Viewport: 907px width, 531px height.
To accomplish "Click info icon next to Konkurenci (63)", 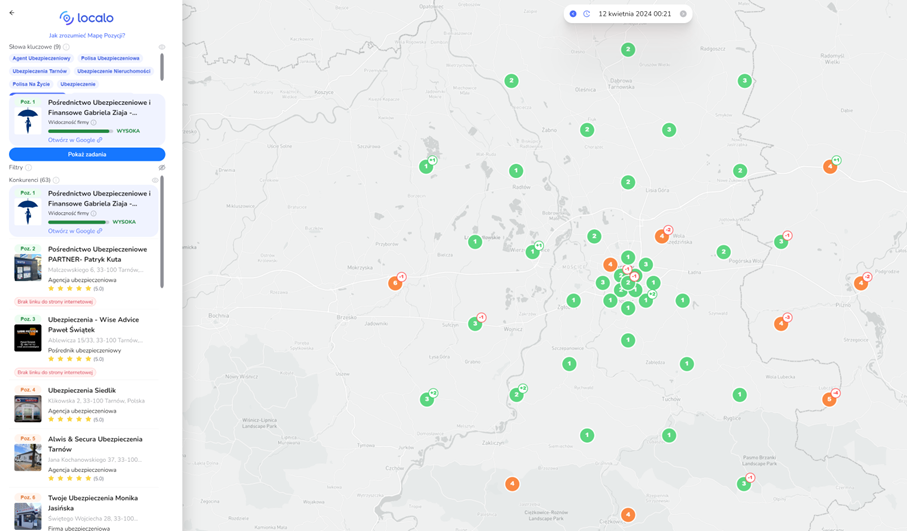I will click(x=56, y=181).
